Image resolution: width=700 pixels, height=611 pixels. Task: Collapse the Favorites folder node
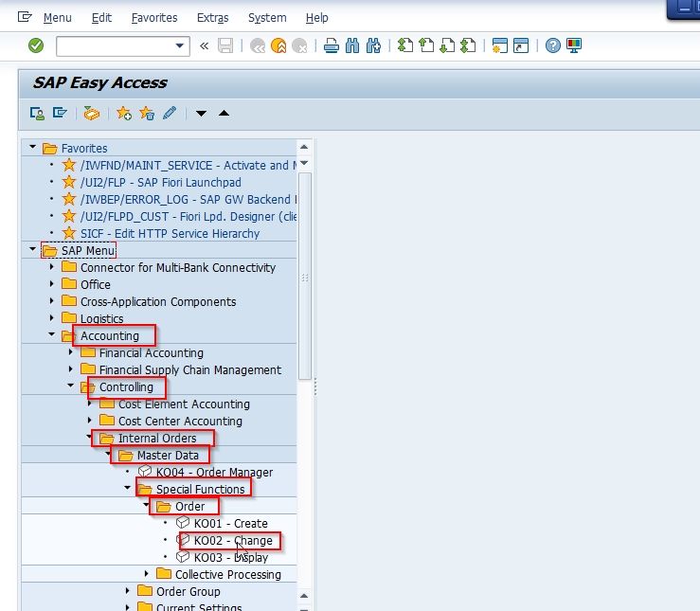(x=32, y=147)
